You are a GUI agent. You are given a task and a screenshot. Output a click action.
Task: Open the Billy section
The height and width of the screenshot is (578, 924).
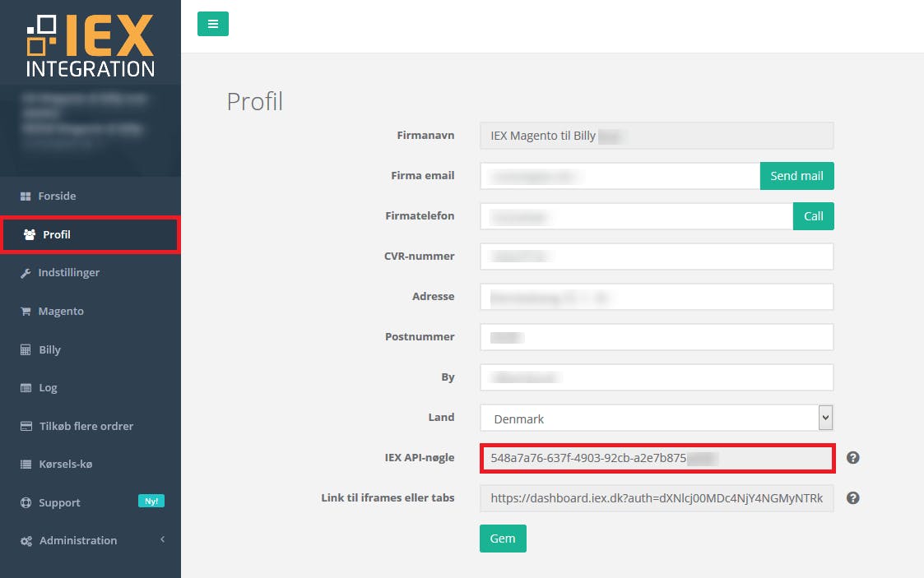pyautogui.click(x=91, y=349)
